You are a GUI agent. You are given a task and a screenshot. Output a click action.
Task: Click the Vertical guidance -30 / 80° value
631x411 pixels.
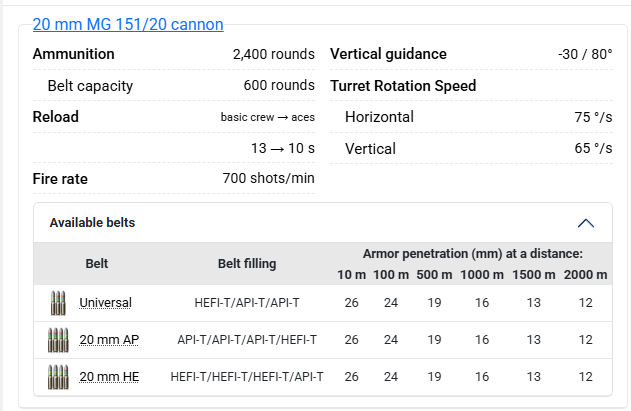coord(585,54)
